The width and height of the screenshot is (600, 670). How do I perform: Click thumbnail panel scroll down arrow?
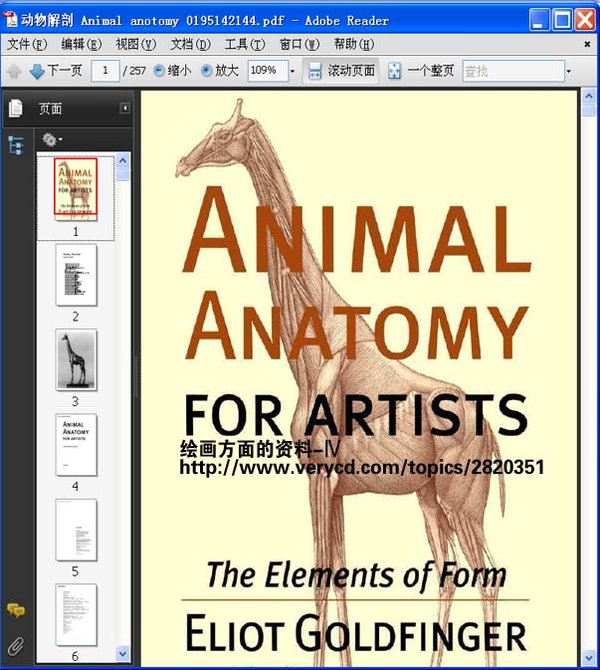[123, 653]
